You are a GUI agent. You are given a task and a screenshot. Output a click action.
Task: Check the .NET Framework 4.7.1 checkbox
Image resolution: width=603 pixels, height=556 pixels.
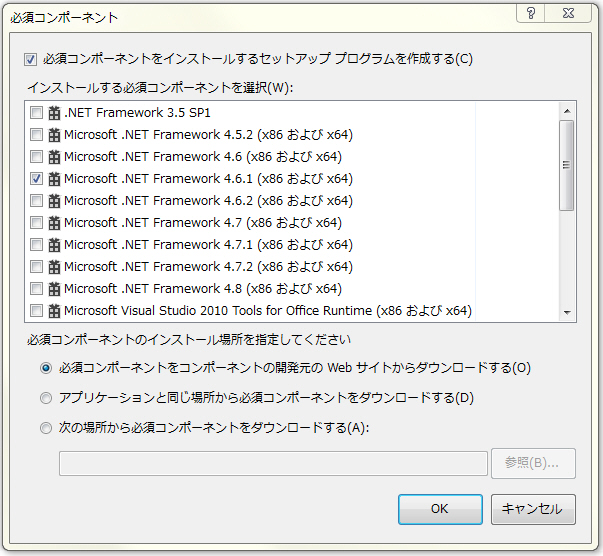[37, 244]
